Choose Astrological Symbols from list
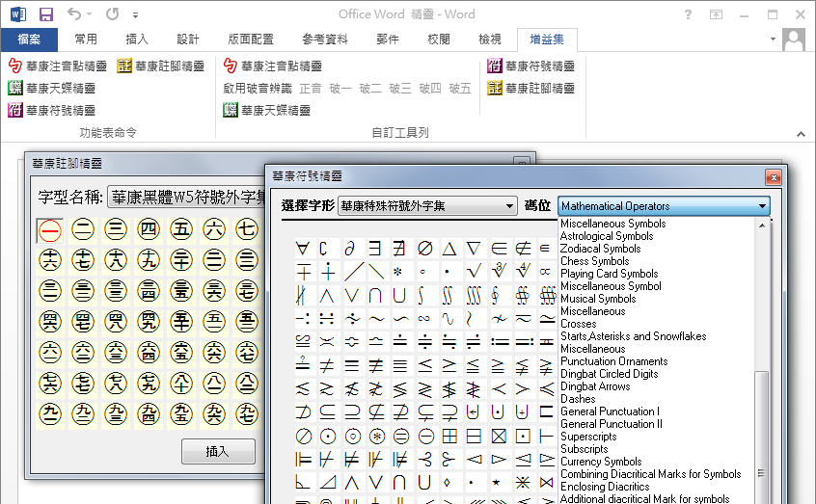The width and height of the screenshot is (816, 504). coord(607,236)
